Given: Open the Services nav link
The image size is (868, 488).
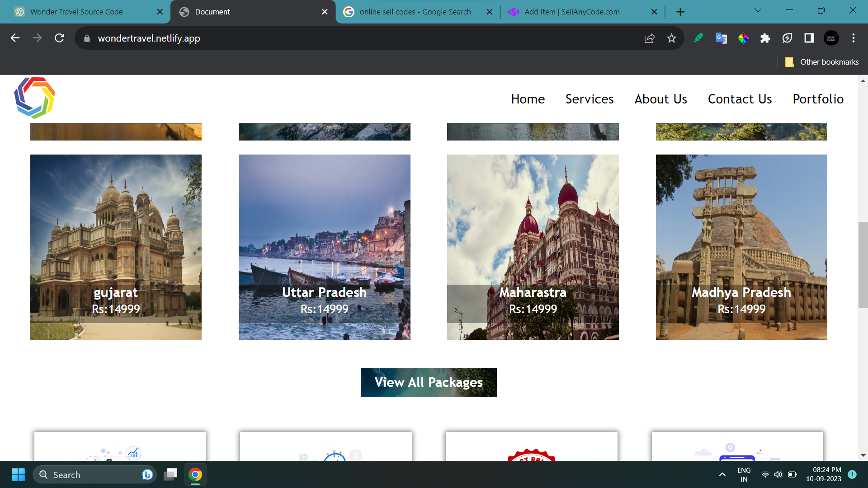Looking at the screenshot, I should [x=589, y=99].
